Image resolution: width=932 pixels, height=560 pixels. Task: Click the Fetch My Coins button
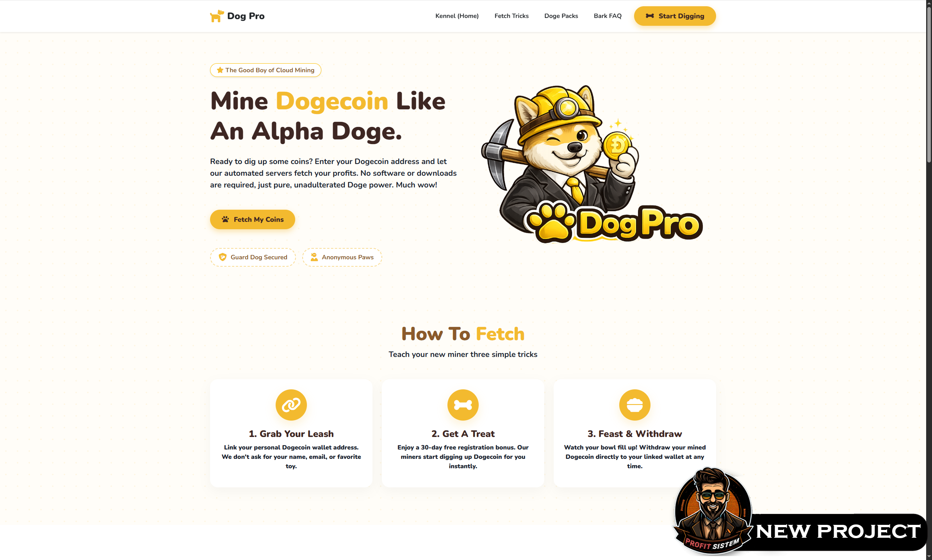click(x=253, y=219)
